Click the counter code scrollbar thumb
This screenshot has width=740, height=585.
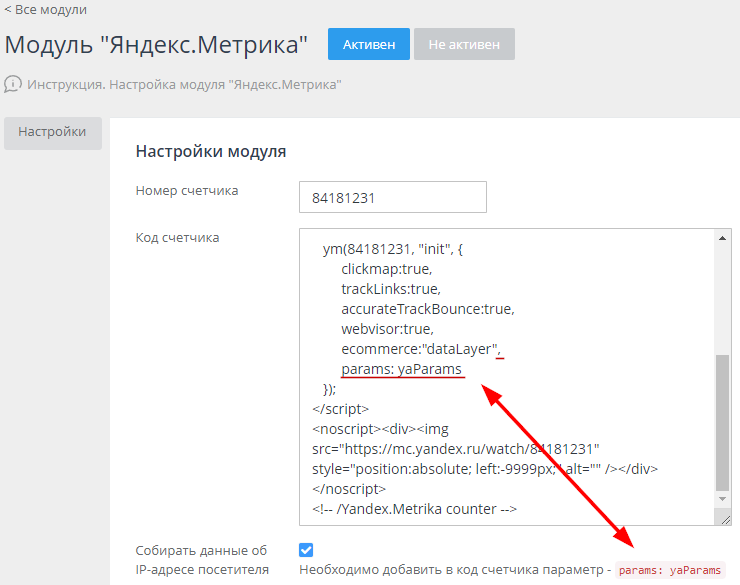pos(723,420)
